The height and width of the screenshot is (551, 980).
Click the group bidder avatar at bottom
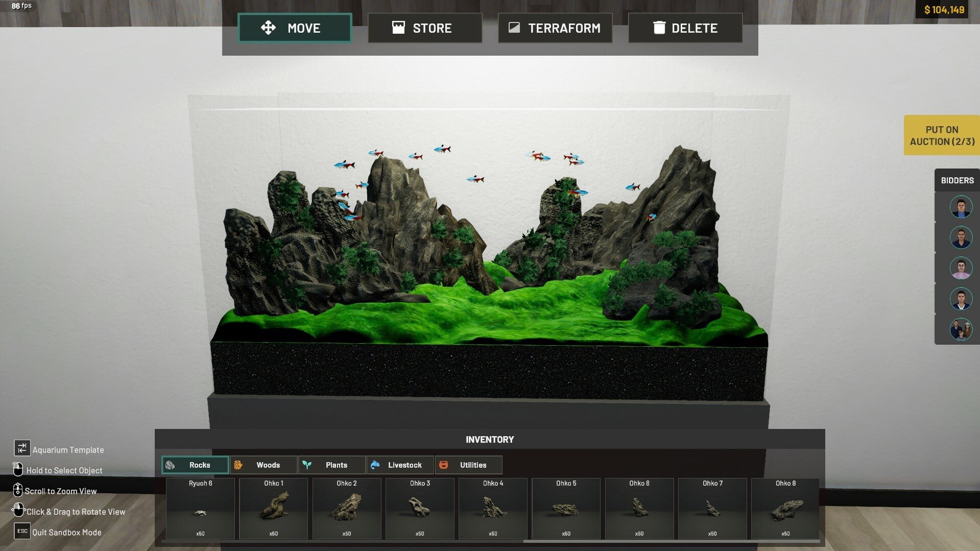(961, 329)
